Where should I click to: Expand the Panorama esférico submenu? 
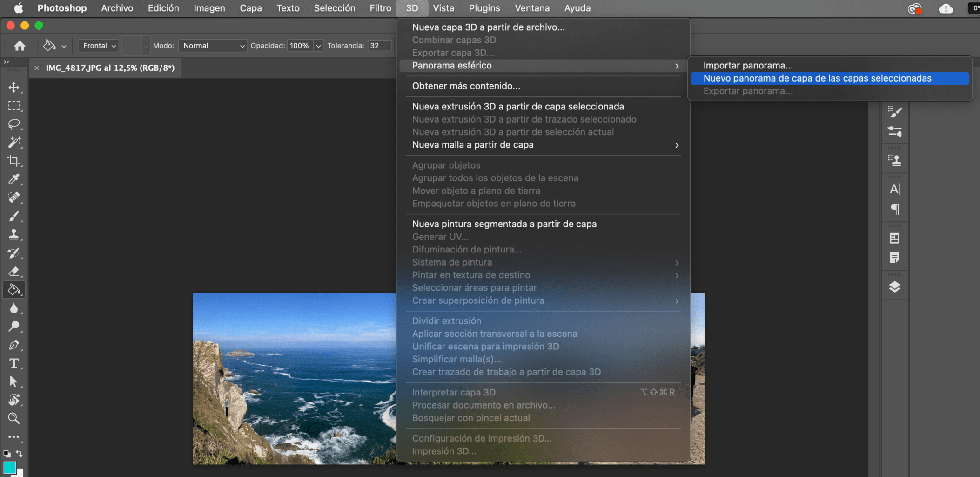coord(543,66)
